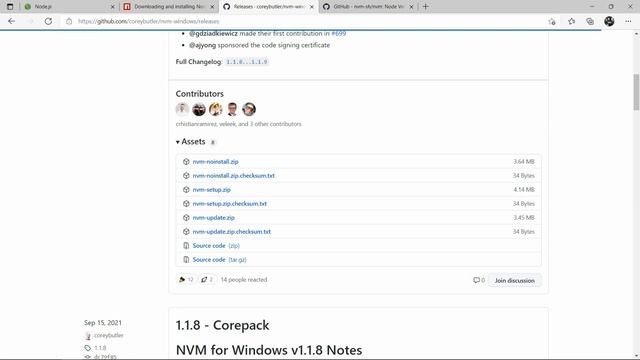This screenshot has width=640, height=360.
Task: Click file icon beside Source code (zip)
Action: click(x=186, y=246)
